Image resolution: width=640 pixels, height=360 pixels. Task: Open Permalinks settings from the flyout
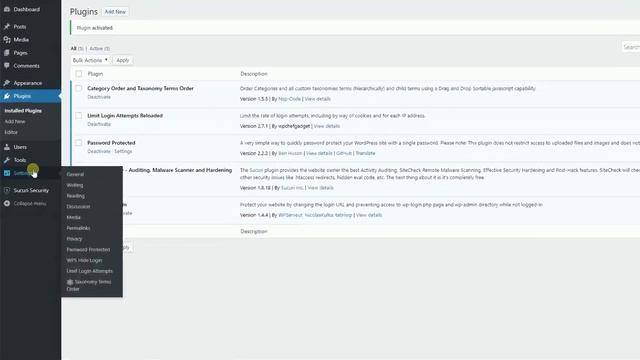coord(78,228)
